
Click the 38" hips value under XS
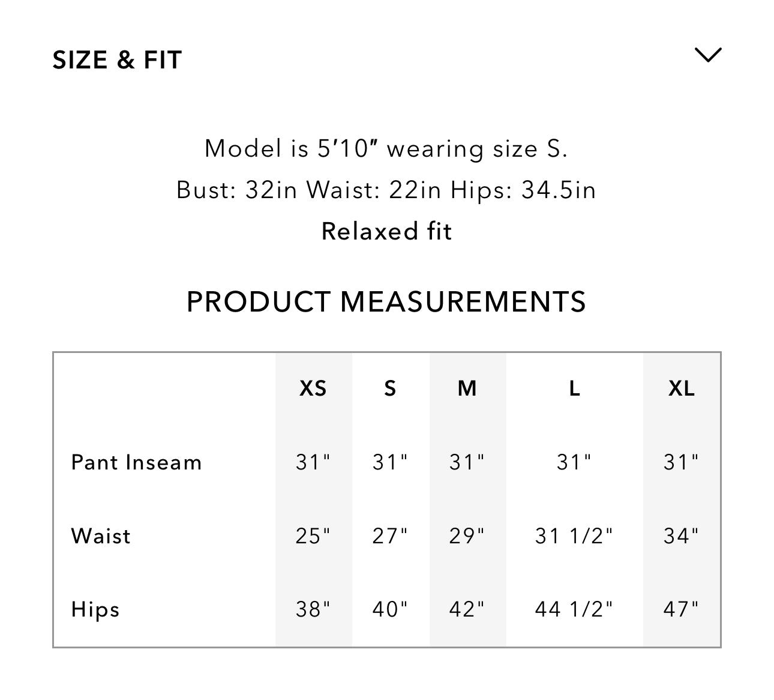(x=314, y=608)
